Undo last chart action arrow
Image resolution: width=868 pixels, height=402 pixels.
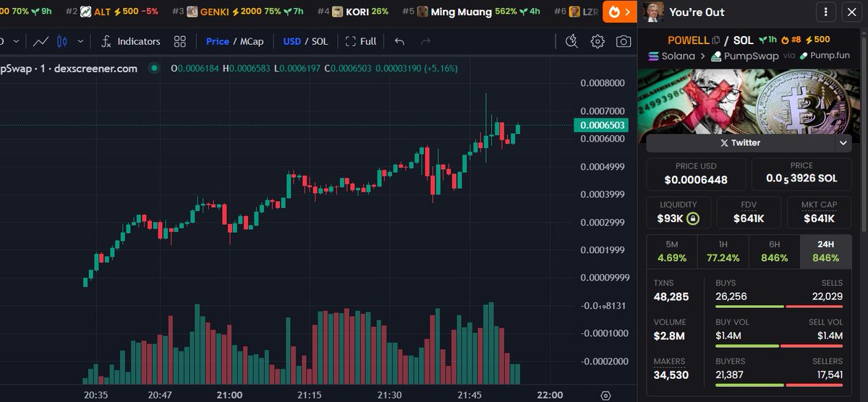(x=399, y=41)
